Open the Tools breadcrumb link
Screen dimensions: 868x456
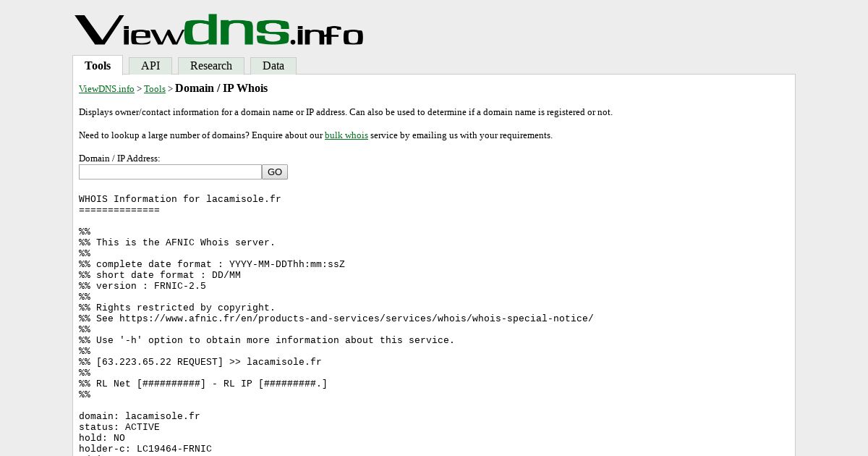155,89
